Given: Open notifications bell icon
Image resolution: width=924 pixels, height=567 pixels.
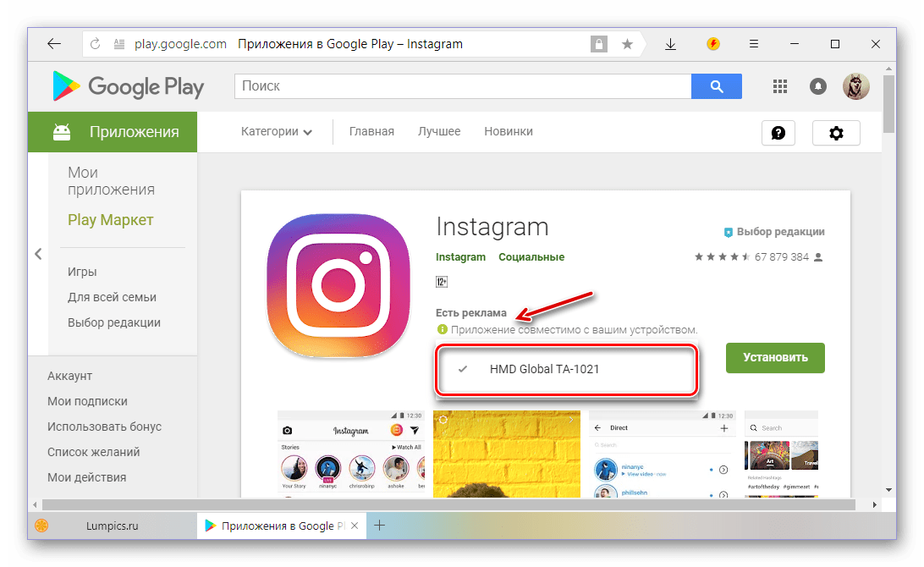Looking at the screenshot, I should (818, 86).
